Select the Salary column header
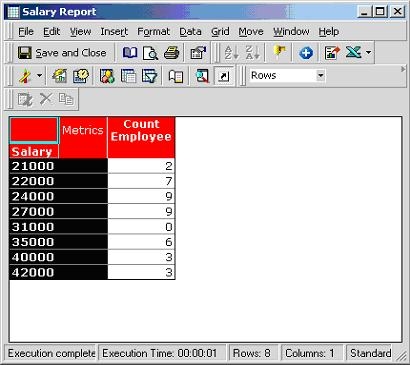The width and height of the screenshot is (410, 365). [x=34, y=152]
